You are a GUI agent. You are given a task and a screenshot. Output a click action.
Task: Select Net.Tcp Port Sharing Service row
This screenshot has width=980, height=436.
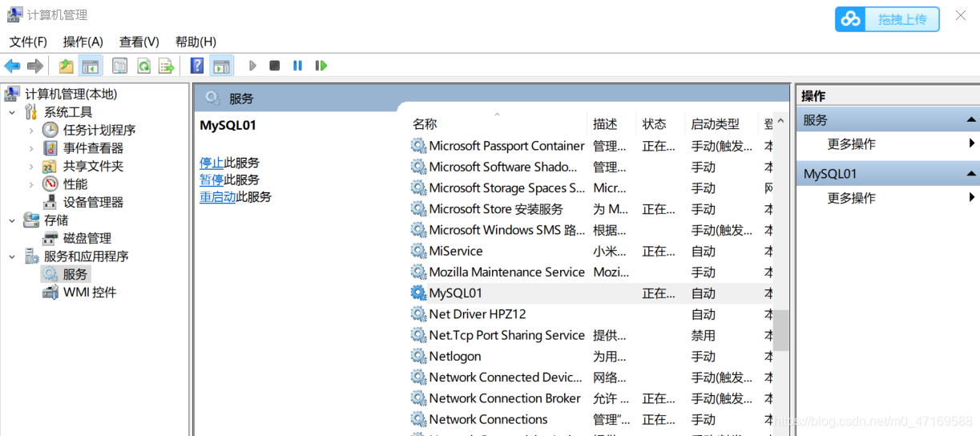tap(591, 335)
